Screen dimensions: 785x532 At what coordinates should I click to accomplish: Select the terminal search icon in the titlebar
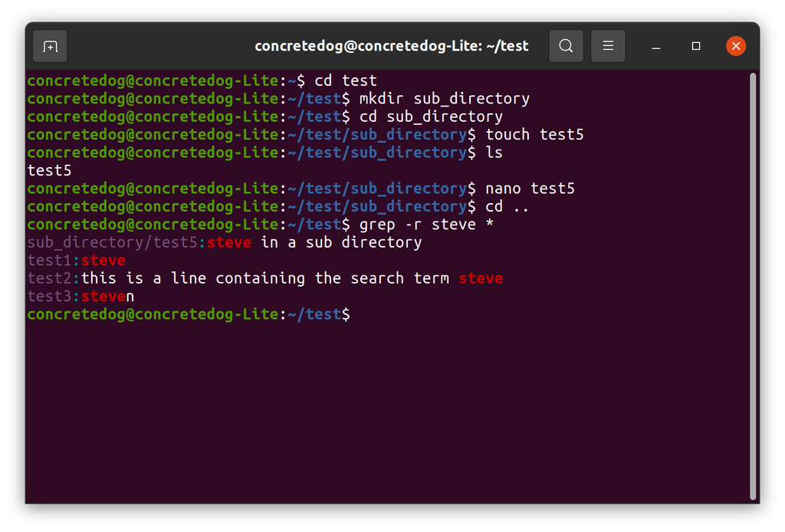pos(566,46)
